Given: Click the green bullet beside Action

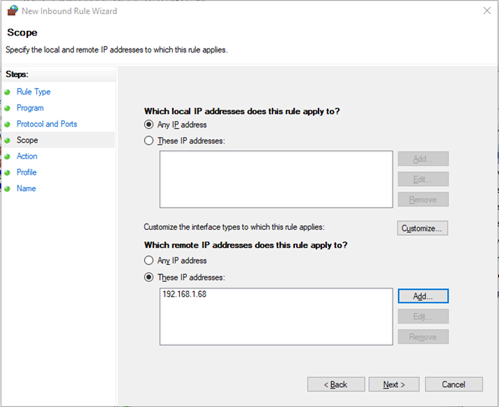Looking at the screenshot, I should (x=7, y=156).
